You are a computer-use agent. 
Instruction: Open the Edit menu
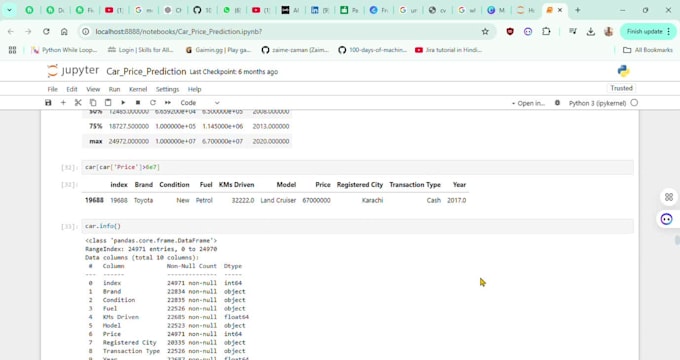[x=72, y=89]
